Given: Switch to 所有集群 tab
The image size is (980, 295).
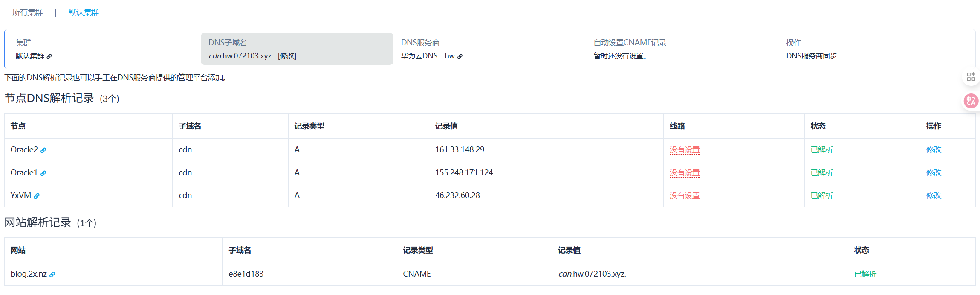Looking at the screenshot, I should click(x=28, y=12).
